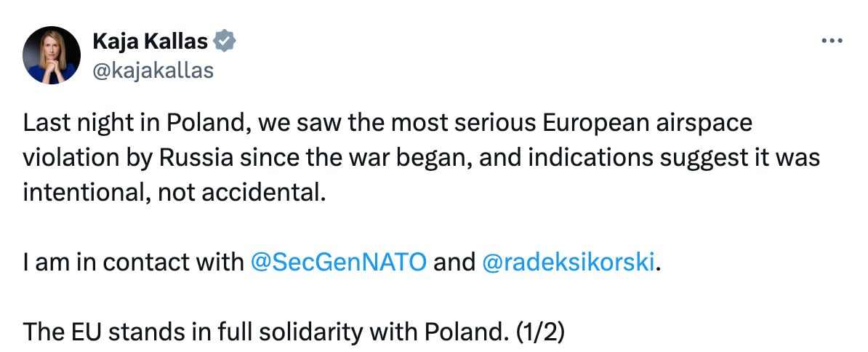Open the three-dot more options menu

point(832,41)
